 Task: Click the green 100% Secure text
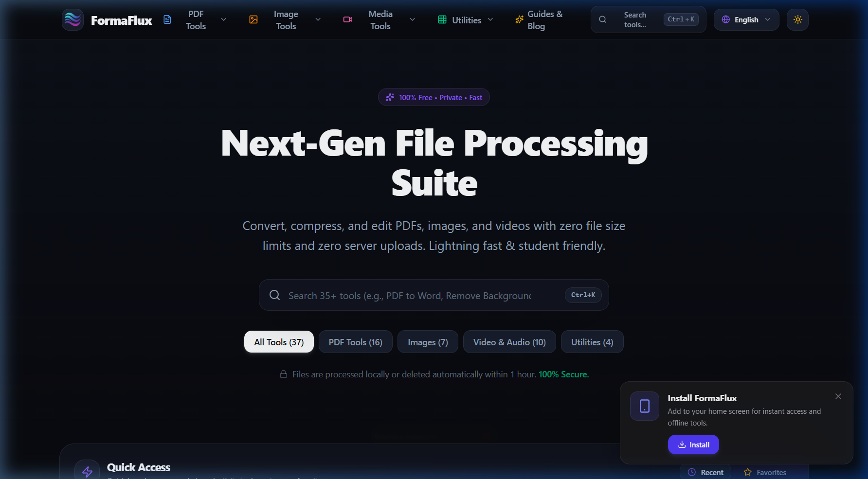pyautogui.click(x=563, y=374)
